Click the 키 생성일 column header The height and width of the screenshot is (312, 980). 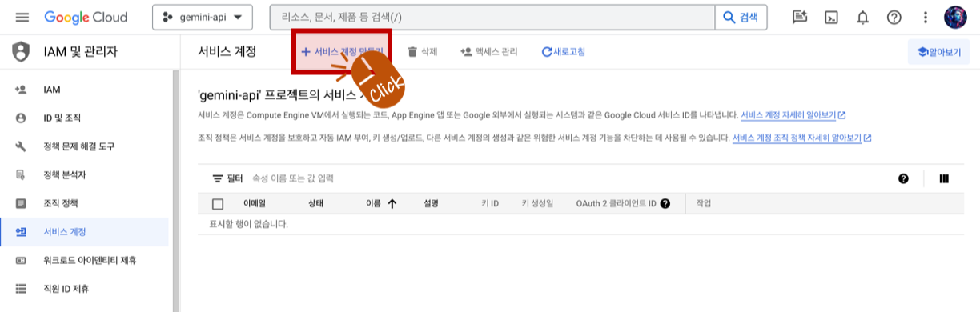click(537, 204)
